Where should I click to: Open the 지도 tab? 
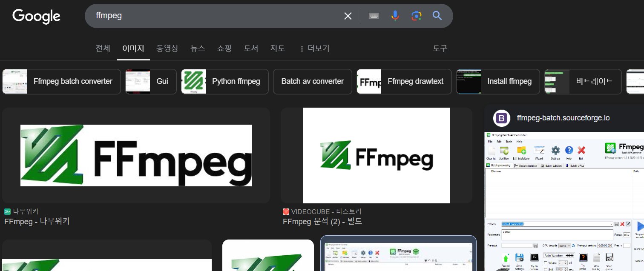pyautogui.click(x=277, y=48)
